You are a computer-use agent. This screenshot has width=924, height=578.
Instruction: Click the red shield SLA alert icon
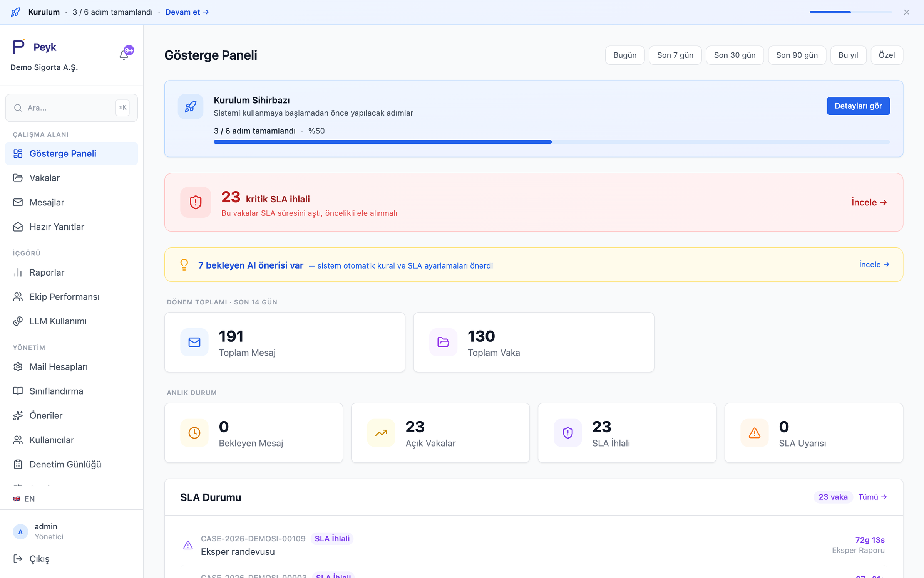pos(196,202)
